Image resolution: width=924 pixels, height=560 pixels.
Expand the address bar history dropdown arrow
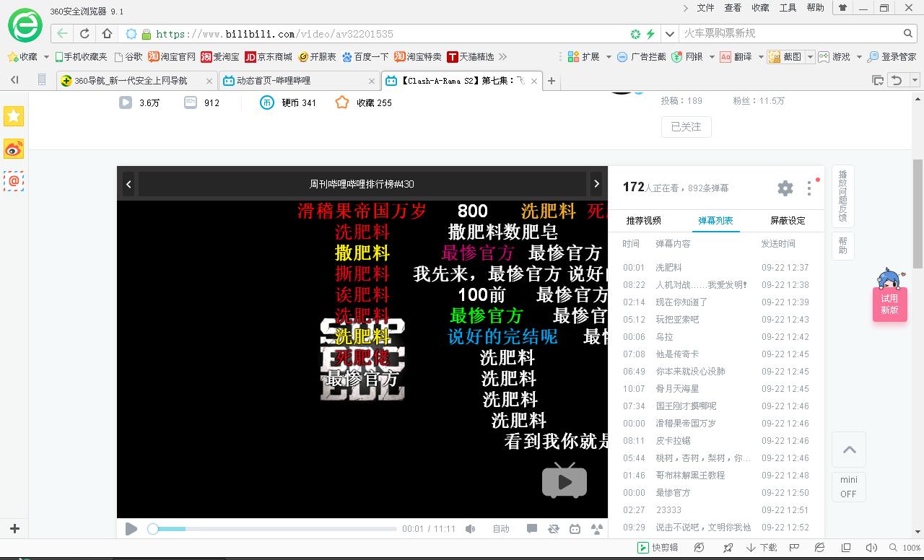point(669,33)
